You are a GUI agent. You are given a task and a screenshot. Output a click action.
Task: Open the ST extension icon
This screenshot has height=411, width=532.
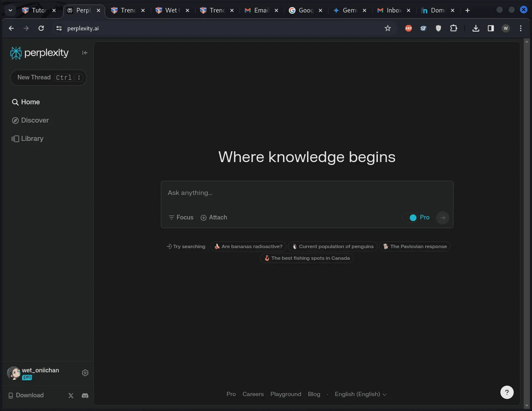pos(424,28)
